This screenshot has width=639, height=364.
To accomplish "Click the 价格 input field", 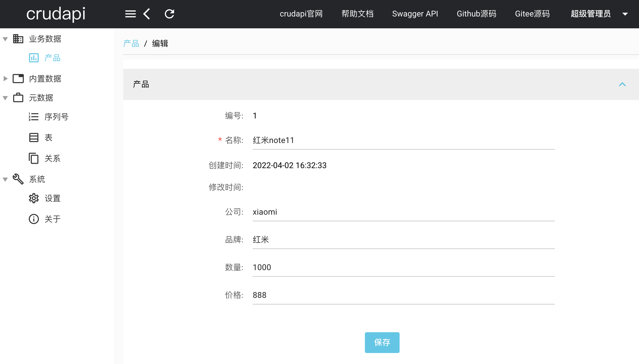I will 403,295.
